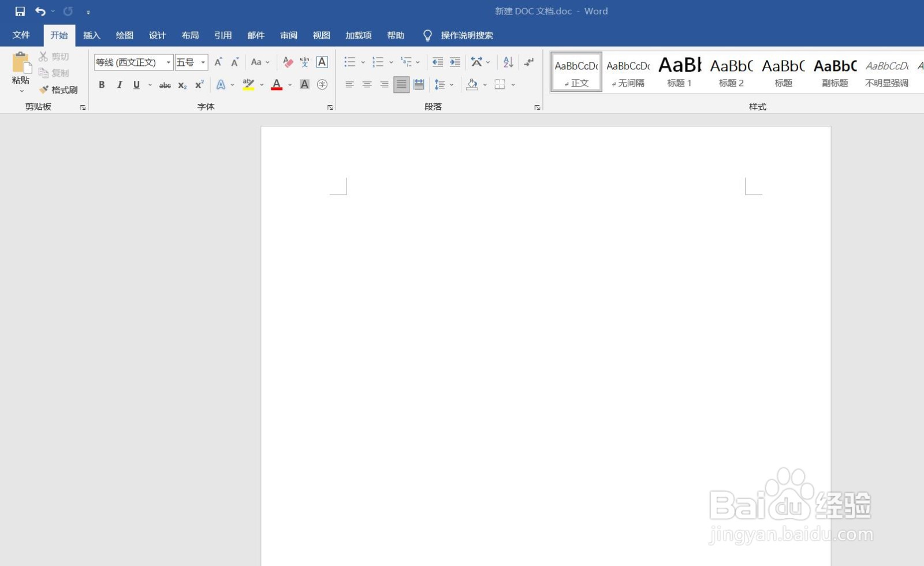Image resolution: width=924 pixels, height=566 pixels.
Task: Click the 剪切 (Cut) button
Action: [x=54, y=57]
